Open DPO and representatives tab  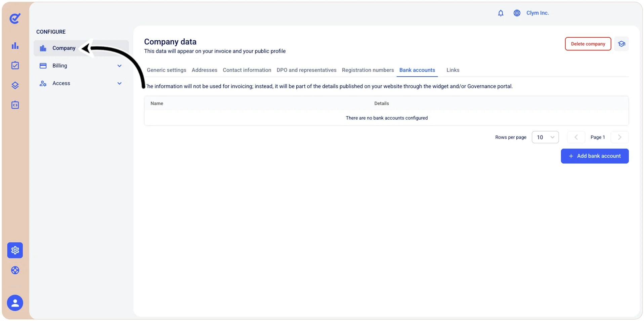point(306,70)
